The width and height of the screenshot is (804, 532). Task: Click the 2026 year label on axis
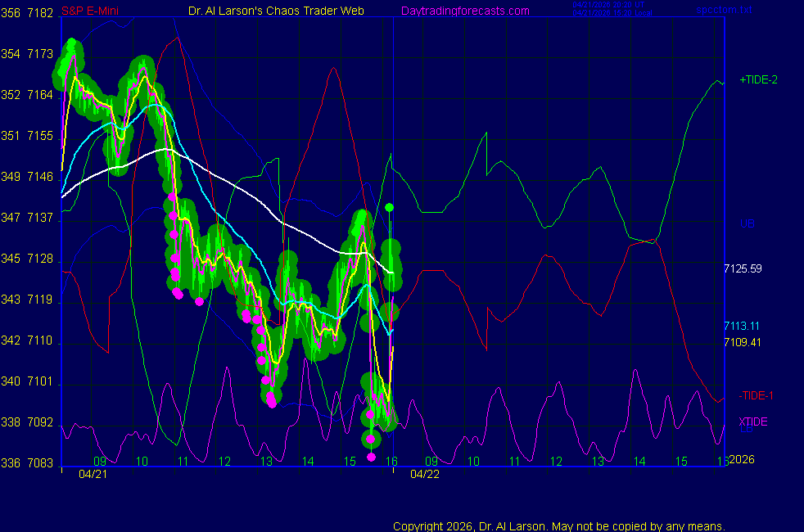741,459
